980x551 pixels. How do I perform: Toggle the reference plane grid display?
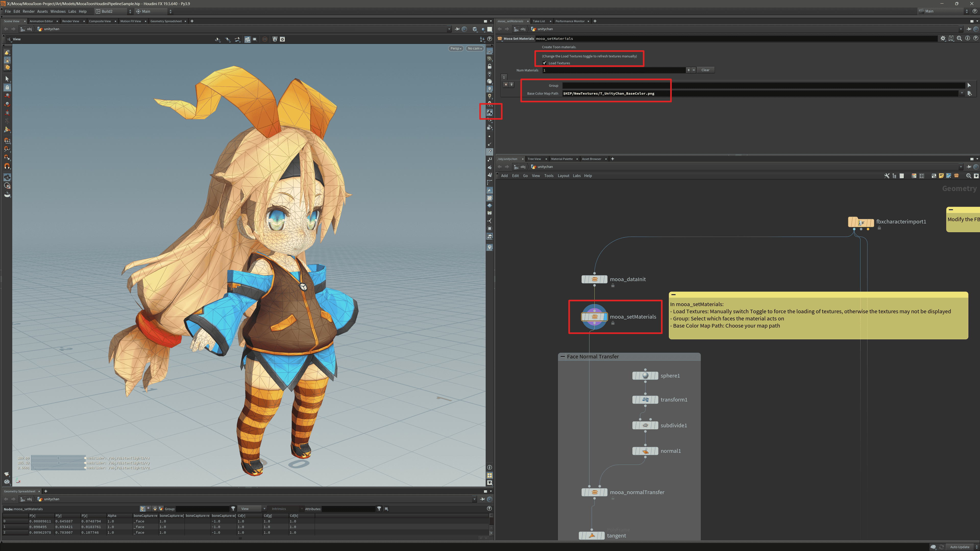click(490, 51)
